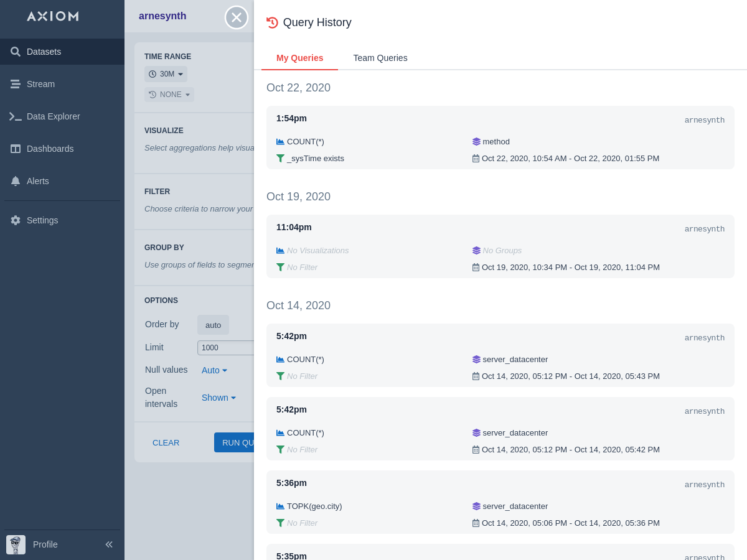Click the Limit input field
This screenshot has height=560, width=747.
tap(225, 348)
